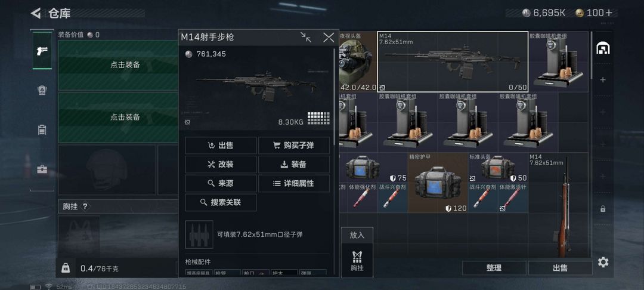Image resolution: width=644 pixels, height=290 pixels.
Task: Open 改装 weapon modification
Action: 221,164
